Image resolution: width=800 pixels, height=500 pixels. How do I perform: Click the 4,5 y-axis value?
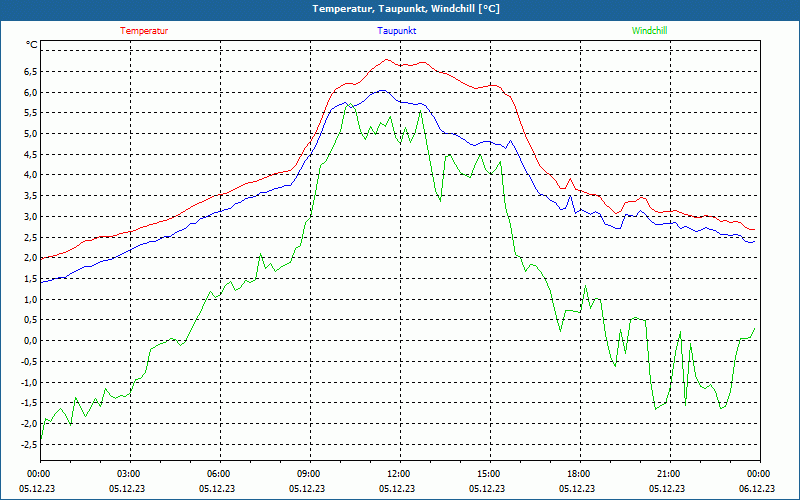point(31,154)
